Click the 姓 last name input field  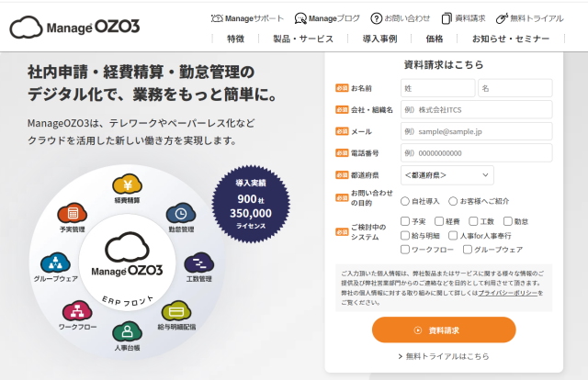coord(437,88)
